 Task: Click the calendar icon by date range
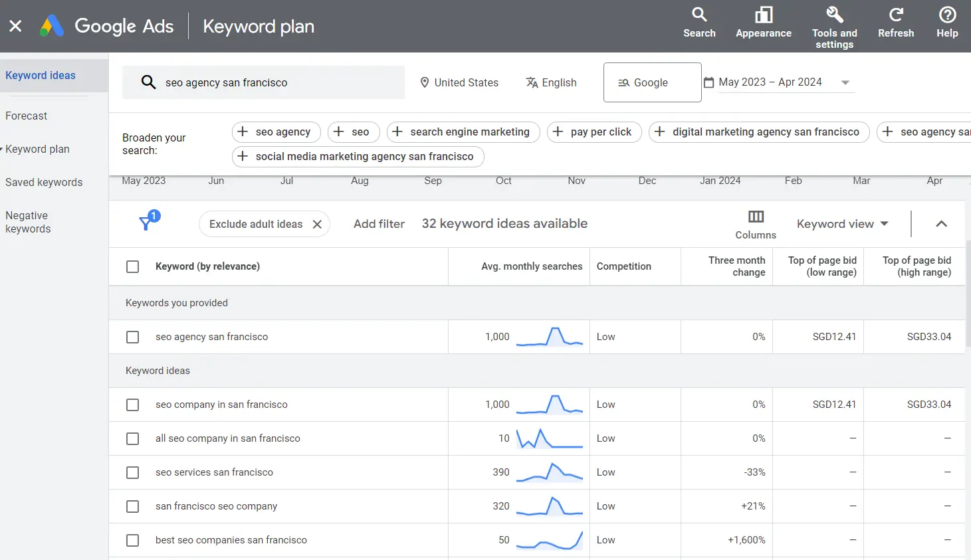click(708, 82)
